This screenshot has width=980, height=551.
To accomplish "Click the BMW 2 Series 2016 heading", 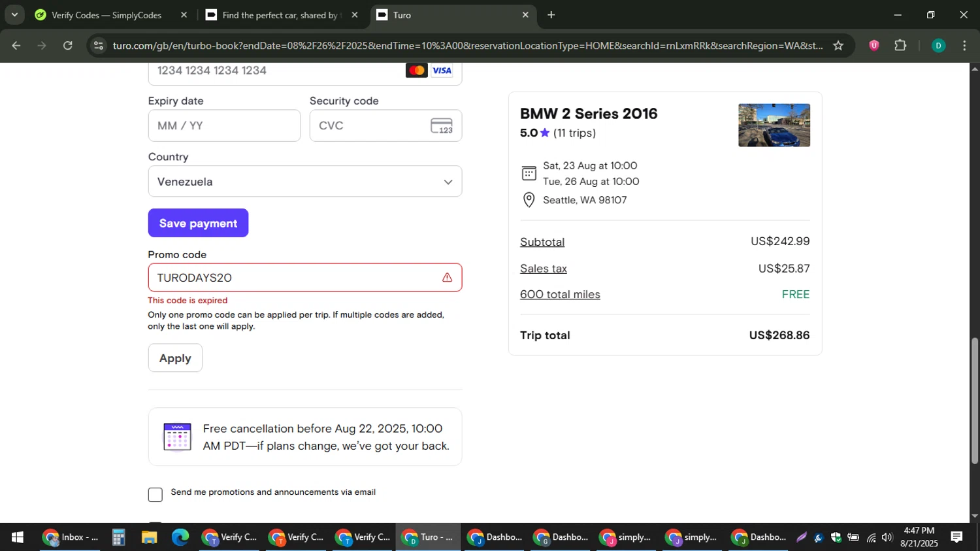I will pos(589,114).
